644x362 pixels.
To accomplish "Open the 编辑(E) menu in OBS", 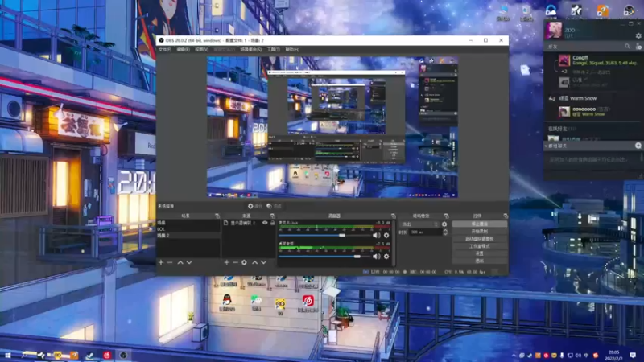I will [x=184, y=50].
